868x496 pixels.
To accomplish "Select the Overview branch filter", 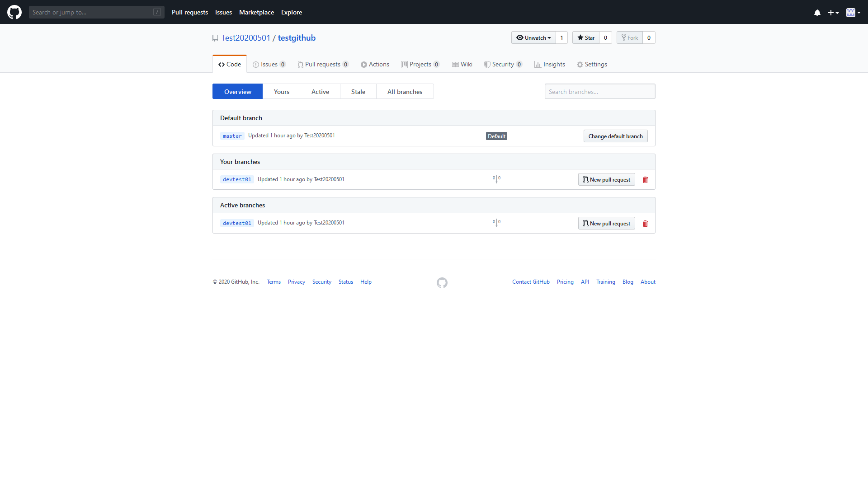I will click(238, 91).
